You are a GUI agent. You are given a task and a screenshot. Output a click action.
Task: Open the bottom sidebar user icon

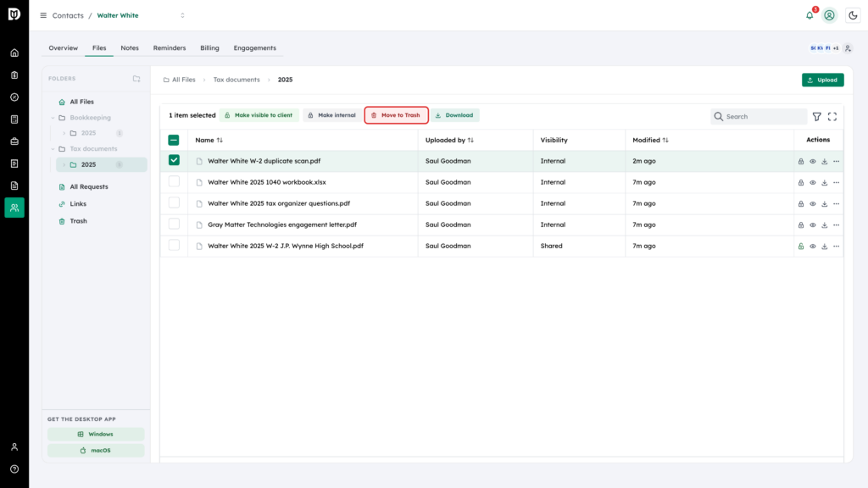[x=14, y=447]
